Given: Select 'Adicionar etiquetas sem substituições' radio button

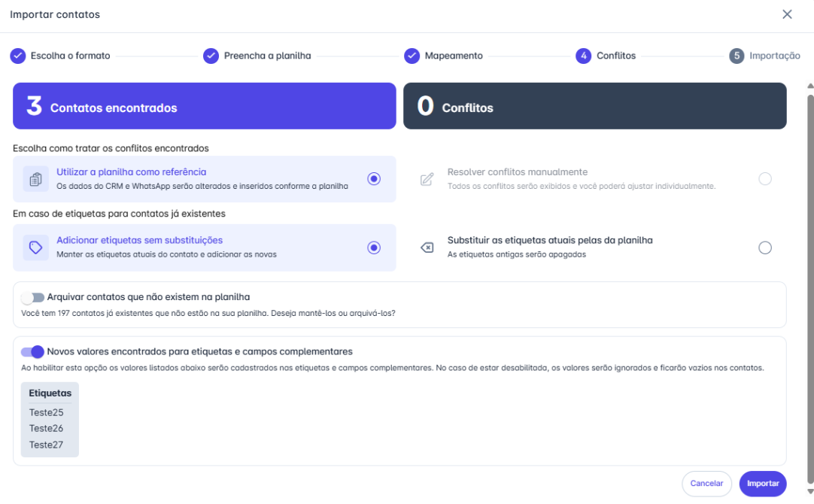Looking at the screenshot, I should [374, 247].
